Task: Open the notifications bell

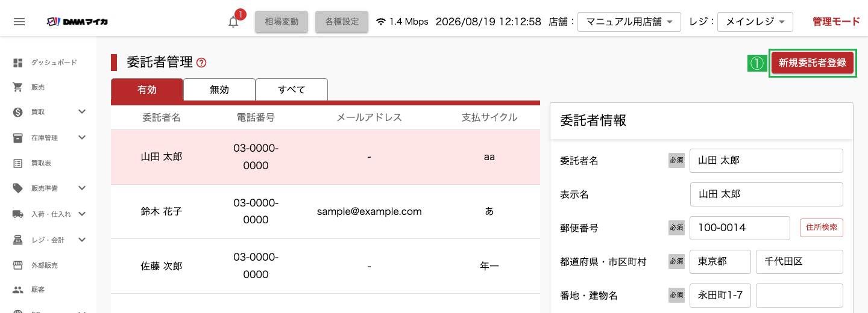Action: click(x=233, y=22)
